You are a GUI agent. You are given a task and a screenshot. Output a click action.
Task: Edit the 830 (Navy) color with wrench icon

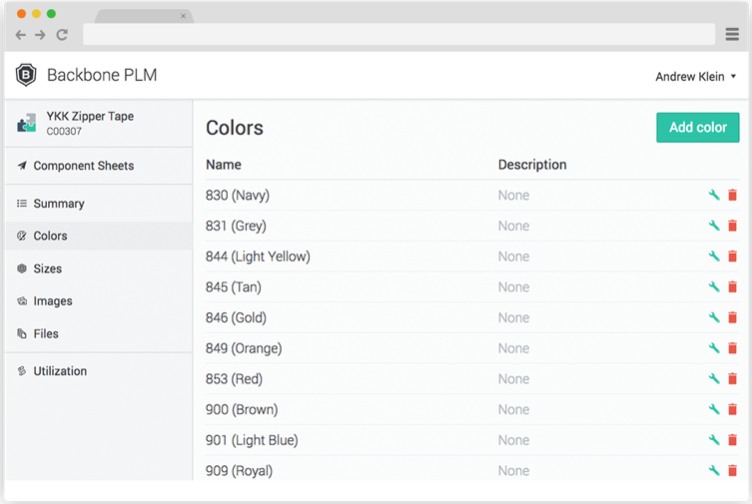tap(714, 195)
